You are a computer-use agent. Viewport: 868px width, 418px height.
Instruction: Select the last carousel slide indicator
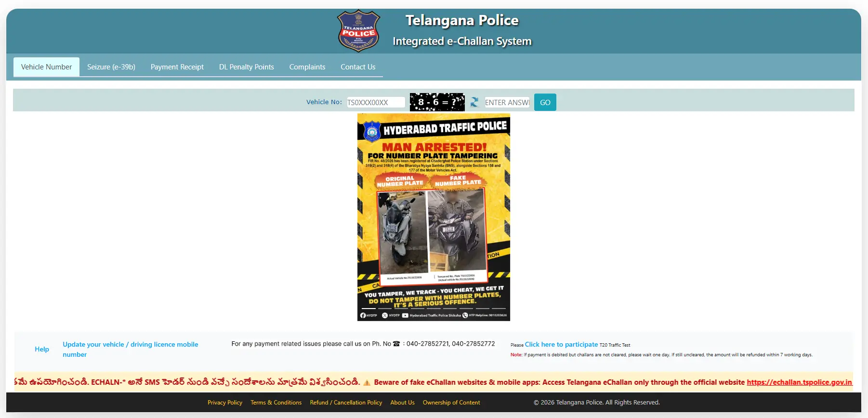click(x=499, y=308)
